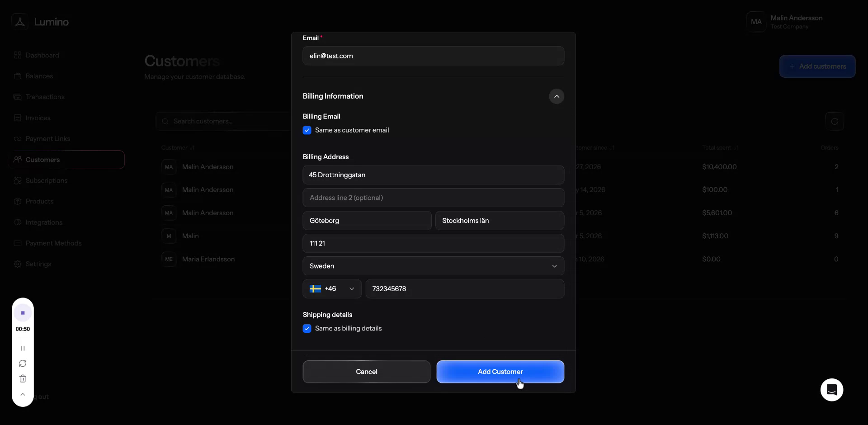
Task: Cancel the add customer dialog
Action: tap(366, 372)
